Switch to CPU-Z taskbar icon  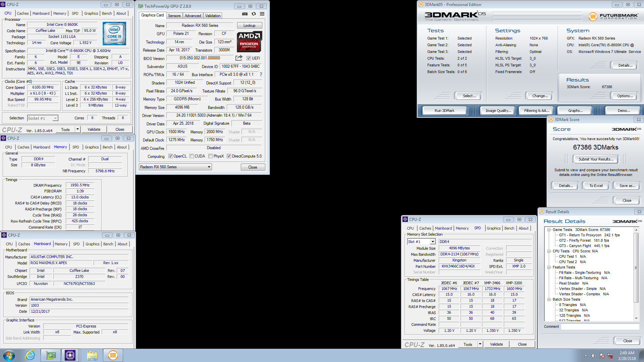[x=70, y=355]
